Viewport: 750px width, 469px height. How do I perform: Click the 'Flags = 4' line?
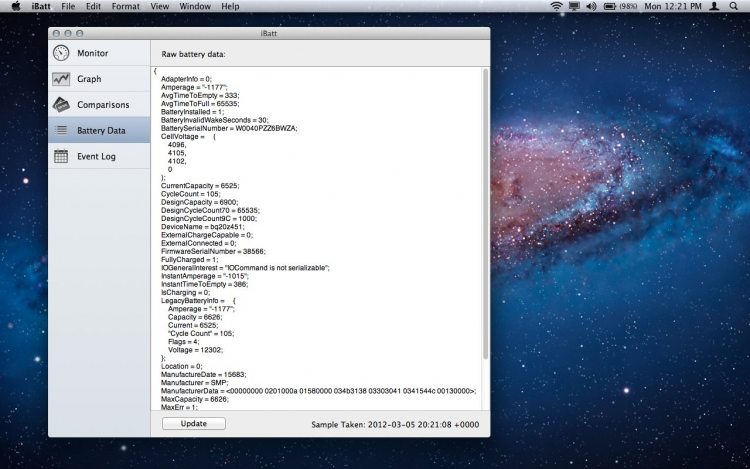[x=183, y=342]
